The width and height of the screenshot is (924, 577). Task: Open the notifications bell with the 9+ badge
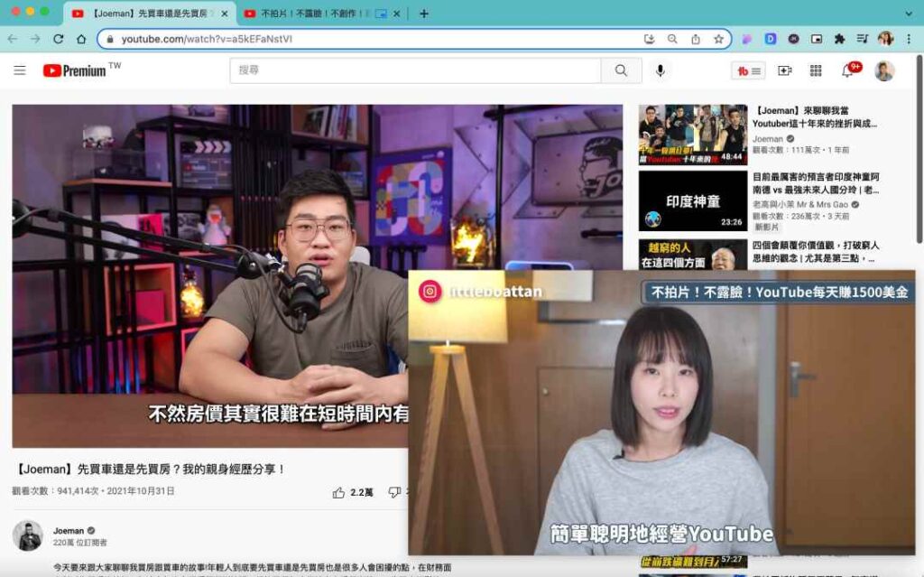[x=849, y=70]
